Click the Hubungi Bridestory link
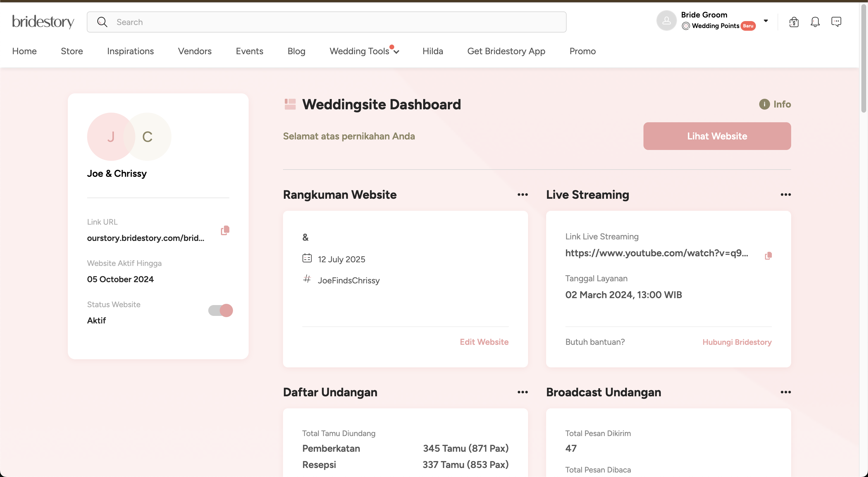The width and height of the screenshot is (868, 477). (x=737, y=342)
